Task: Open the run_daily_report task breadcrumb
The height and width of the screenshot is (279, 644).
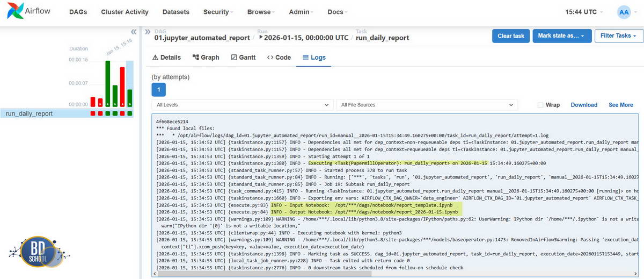Action: 382,38
